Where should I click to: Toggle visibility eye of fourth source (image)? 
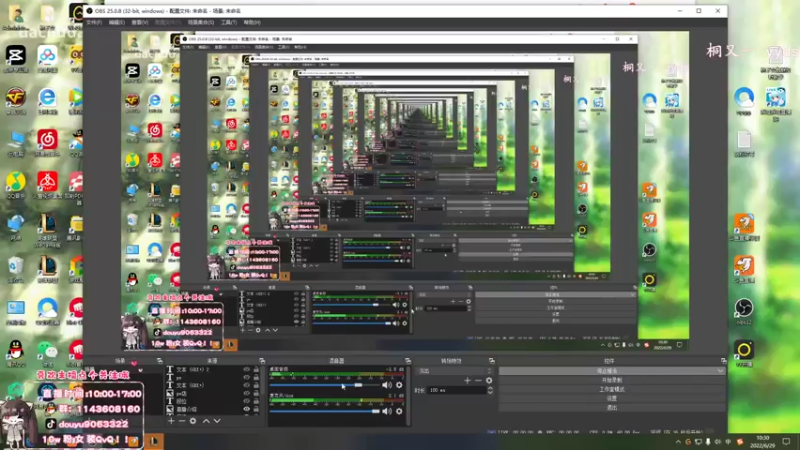pyautogui.click(x=246, y=393)
